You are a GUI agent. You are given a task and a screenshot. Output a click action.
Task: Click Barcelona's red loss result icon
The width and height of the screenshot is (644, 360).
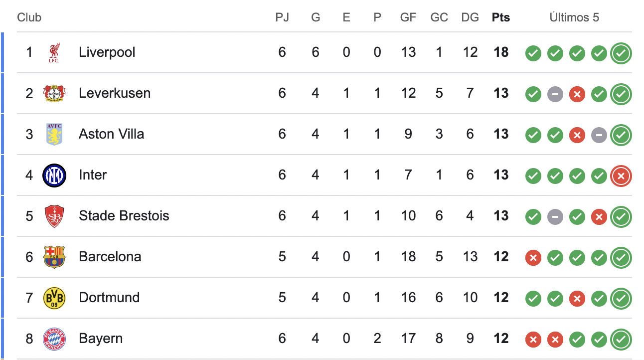[x=533, y=257]
